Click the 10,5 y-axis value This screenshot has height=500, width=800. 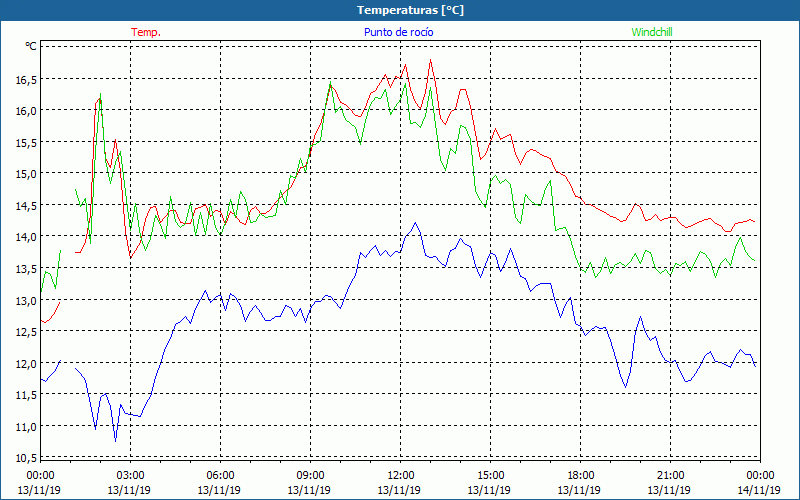click(27, 458)
